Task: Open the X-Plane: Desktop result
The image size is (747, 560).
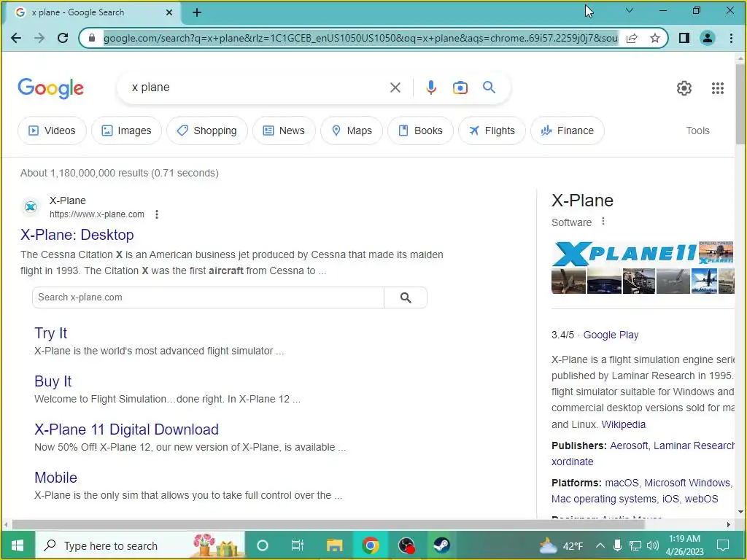Action: [77, 235]
